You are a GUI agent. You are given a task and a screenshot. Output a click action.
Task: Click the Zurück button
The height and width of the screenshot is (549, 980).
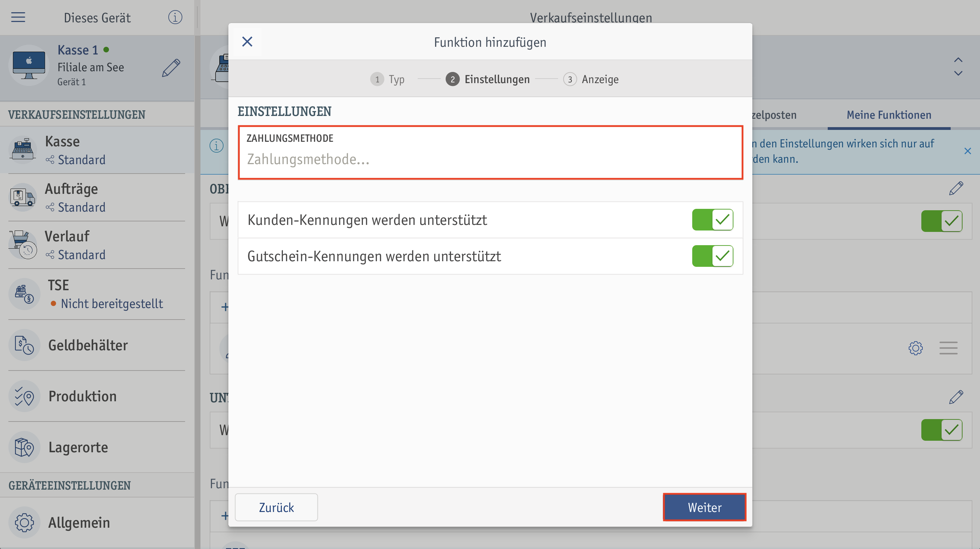pyautogui.click(x=276, y=507)
